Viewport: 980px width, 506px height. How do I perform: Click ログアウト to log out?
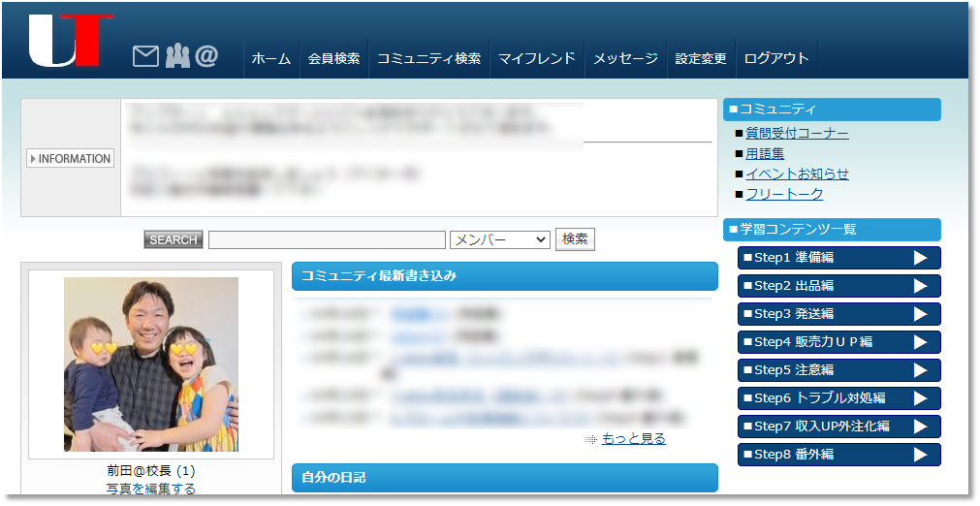[775, 58]
